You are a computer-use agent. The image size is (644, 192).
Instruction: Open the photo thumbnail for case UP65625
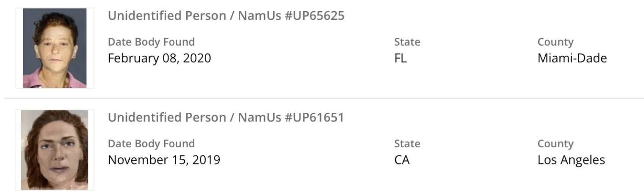[55, 48]
